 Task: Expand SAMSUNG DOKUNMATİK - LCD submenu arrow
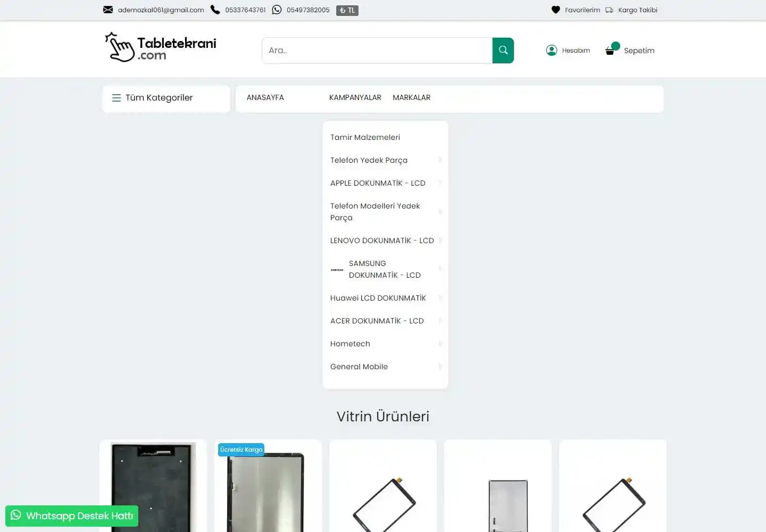pos(440,269)
